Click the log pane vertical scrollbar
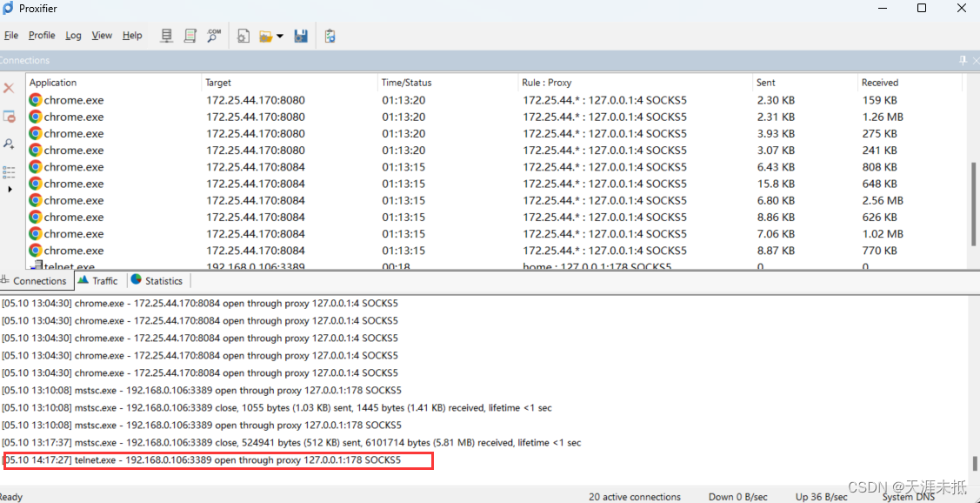Image resolution: width=980 pixels, height=503 pixels. point(974,464)
